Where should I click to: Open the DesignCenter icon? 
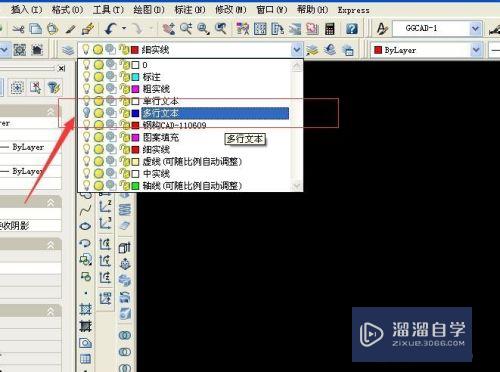coord(260,29)
